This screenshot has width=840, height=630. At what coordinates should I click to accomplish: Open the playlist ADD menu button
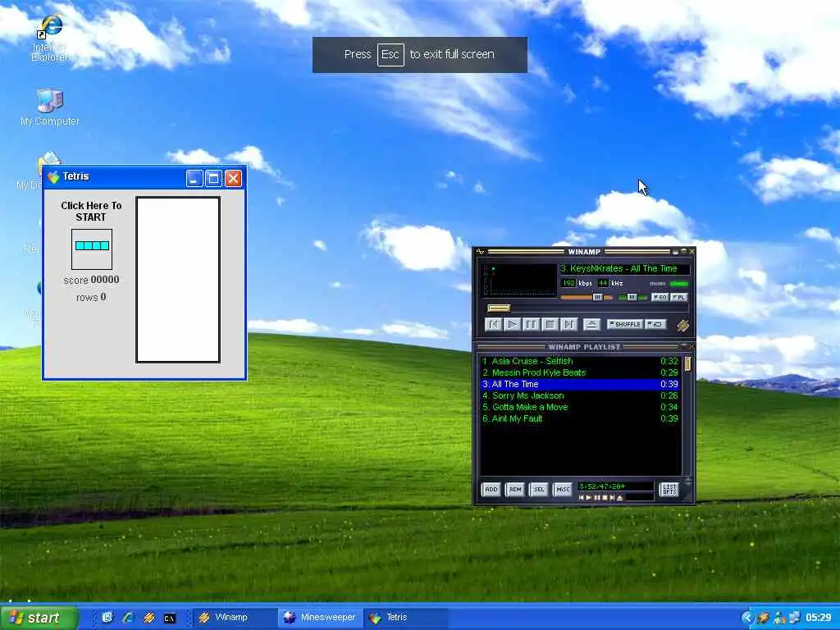(491, 489)
